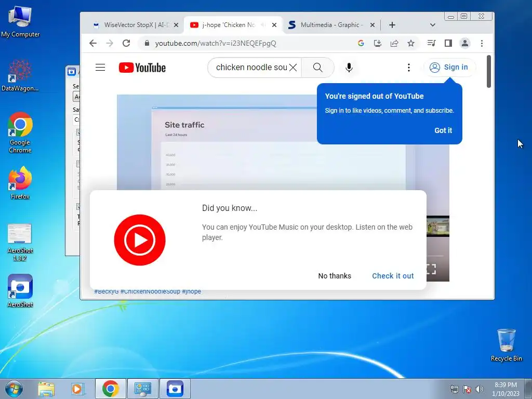The height and width of the screenshot is (399, 532).
Task: Open Windows Explorer from taskbar
Action: tap(46, 389)
